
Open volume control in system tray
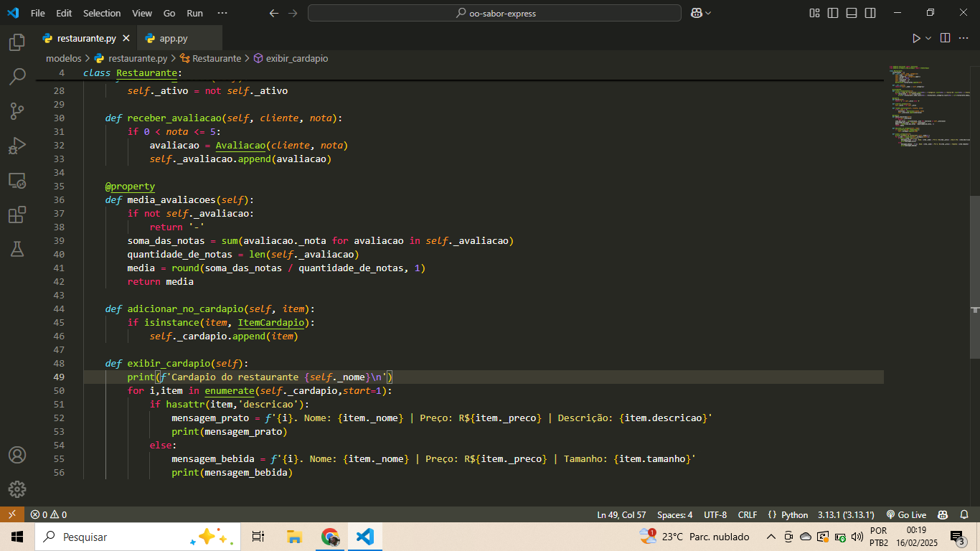[x=857, y=537]
